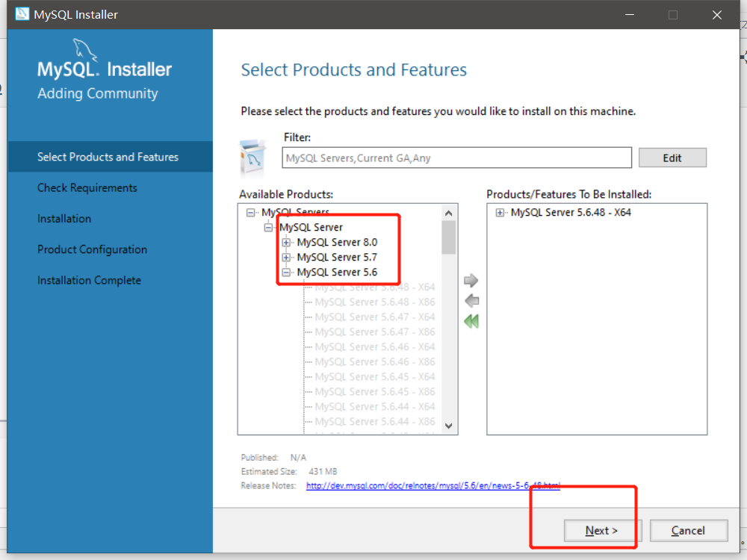Click the green add-arrow to install product
This screenshot has width=747, height=560.
pyautogui.click(x=471, y=281)
